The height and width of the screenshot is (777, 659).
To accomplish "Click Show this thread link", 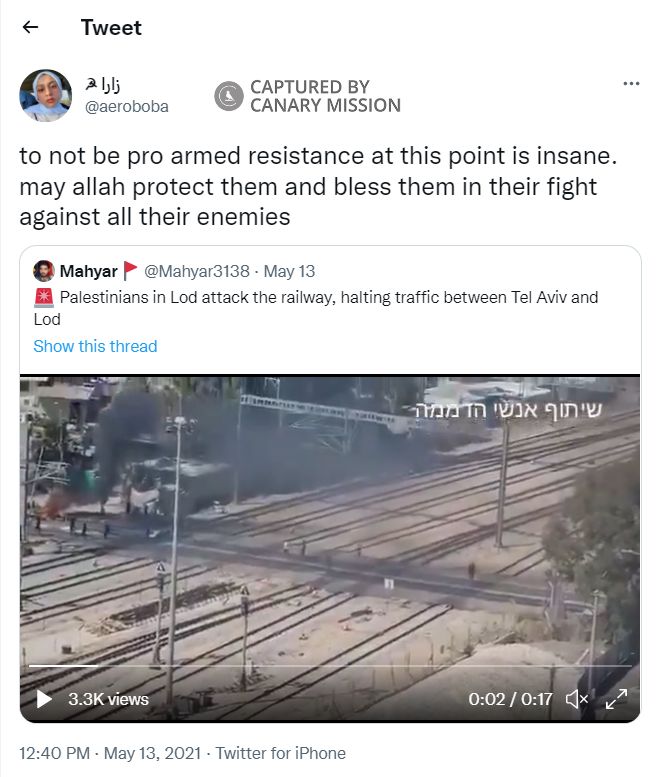I will (x=95, y=346).
